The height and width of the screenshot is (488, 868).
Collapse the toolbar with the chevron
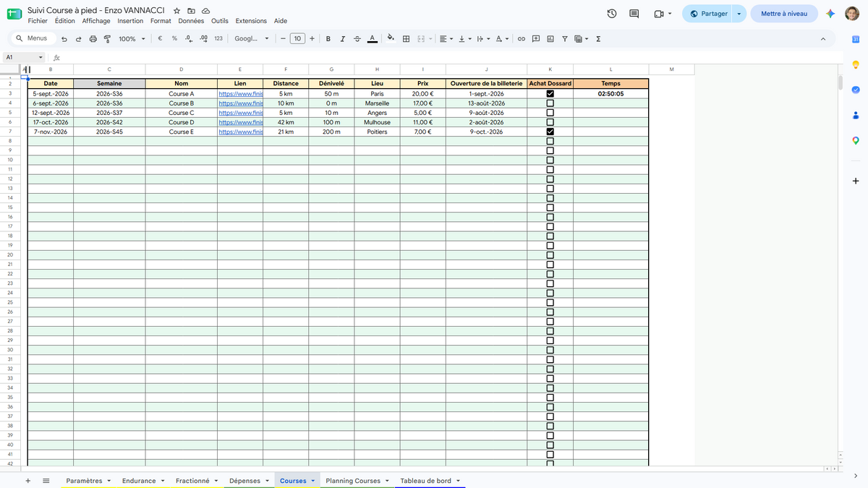[823, 39]
